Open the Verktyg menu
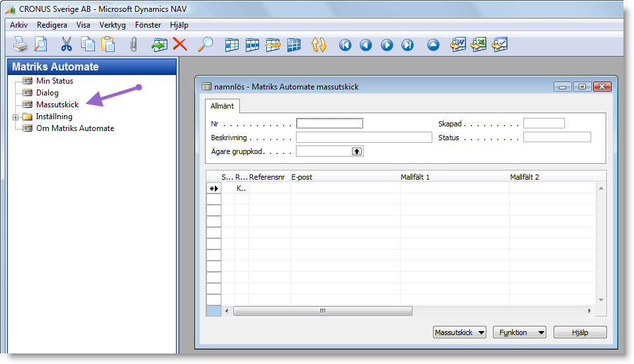Viewport: 634px width, 364px height. 113,25
